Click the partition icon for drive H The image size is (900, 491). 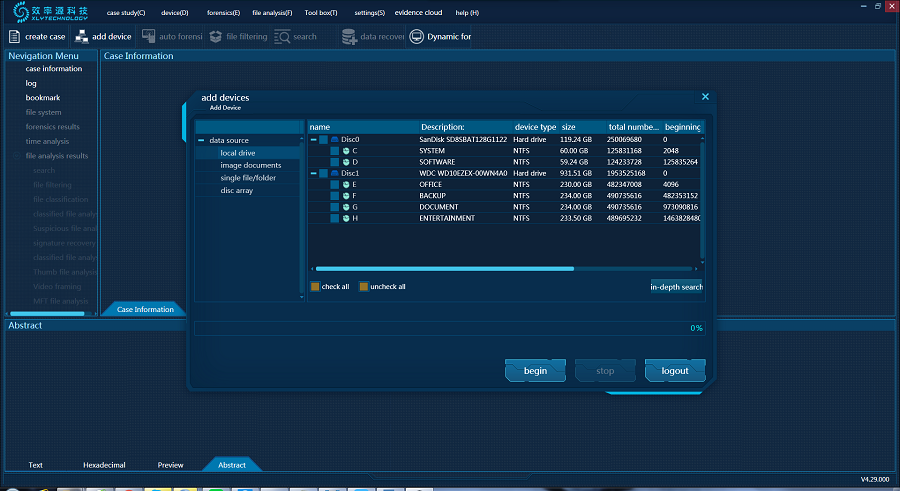(346, 218)
